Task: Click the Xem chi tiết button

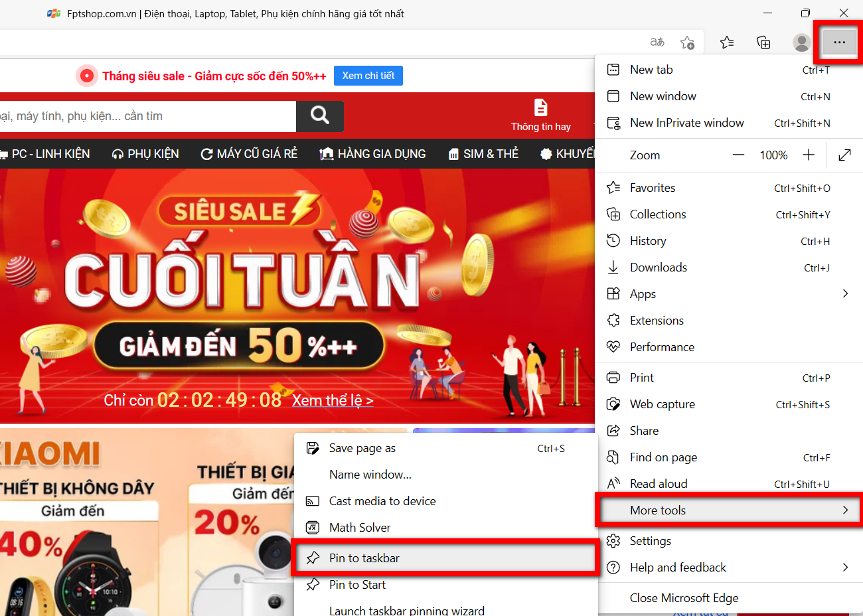Action: point(368,76)
